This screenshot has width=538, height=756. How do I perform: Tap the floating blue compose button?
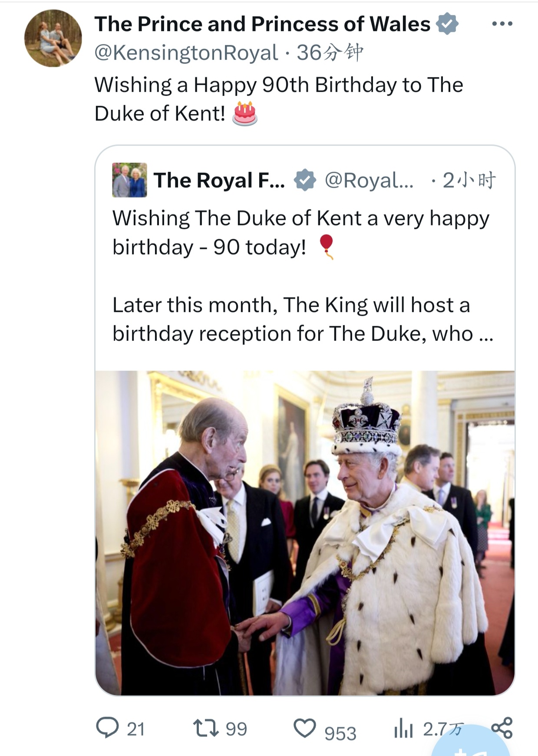471,745
